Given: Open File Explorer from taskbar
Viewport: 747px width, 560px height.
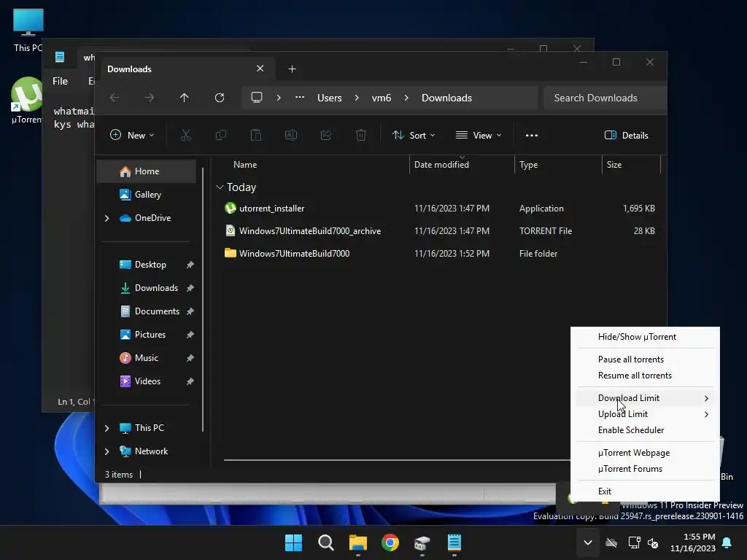Looking at the screenshot, I should pos(357,542).
